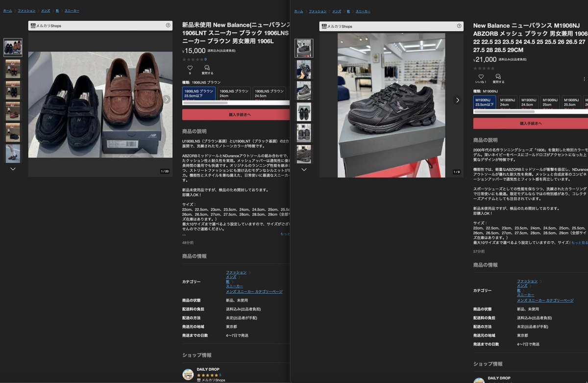Select third thumbnail in the loafer gallery
This screenshot has height=383, width=588.
tap(13, 90)
